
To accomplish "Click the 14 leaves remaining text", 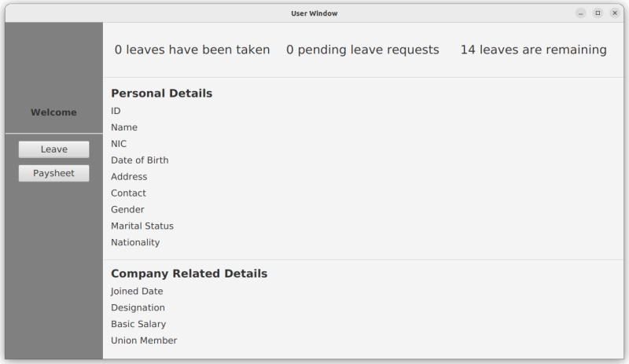I will tap(533, 50).
